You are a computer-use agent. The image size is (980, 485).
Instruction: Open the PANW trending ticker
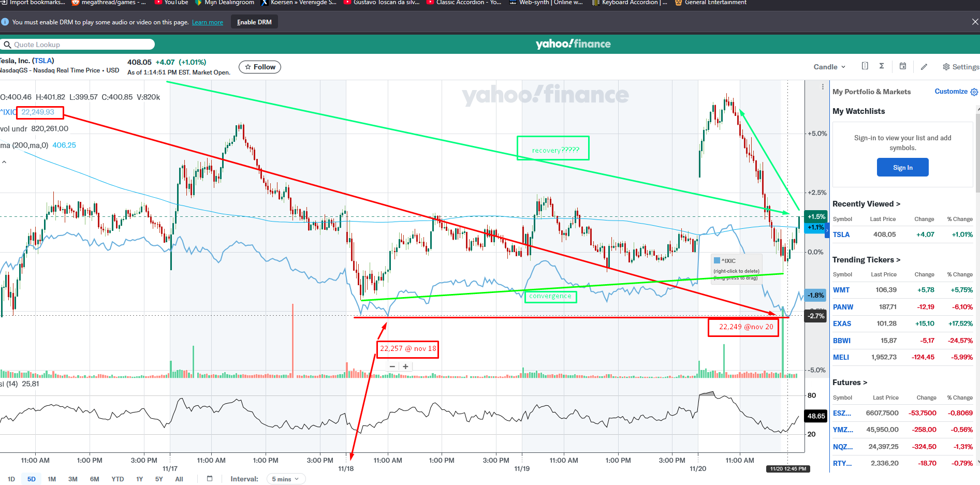843,307
